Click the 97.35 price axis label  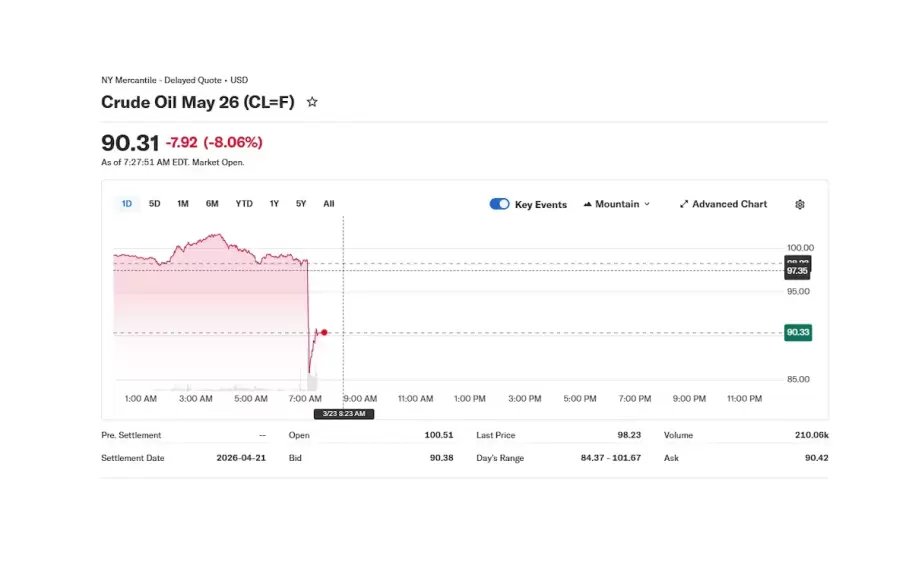pos(797,271)
